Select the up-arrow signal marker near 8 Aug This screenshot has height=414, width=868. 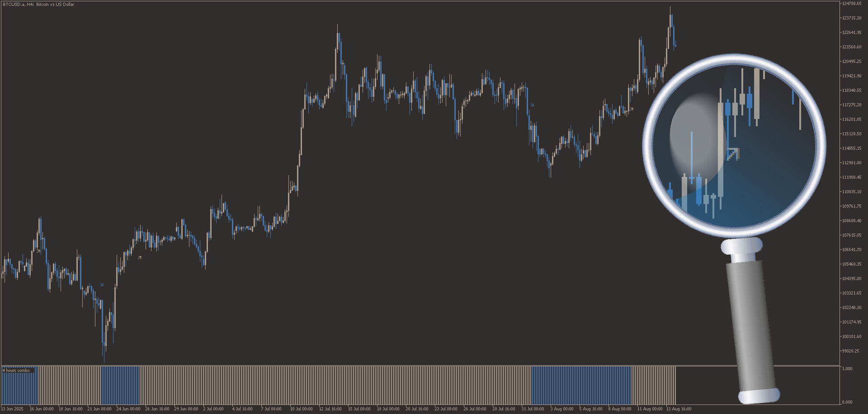click(632, 109)
